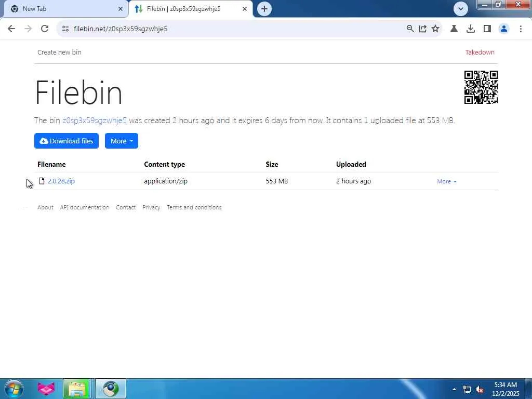Image resolution: width=532 pixels, height=399 pixels.
Task: Open the Contact footer link
Action: [126, 207]
